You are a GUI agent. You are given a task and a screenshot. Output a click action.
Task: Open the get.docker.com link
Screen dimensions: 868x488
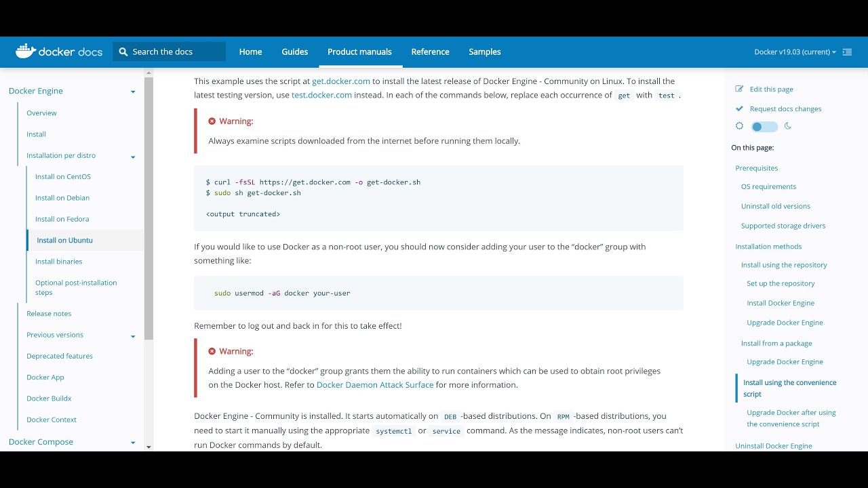[341, 81]
